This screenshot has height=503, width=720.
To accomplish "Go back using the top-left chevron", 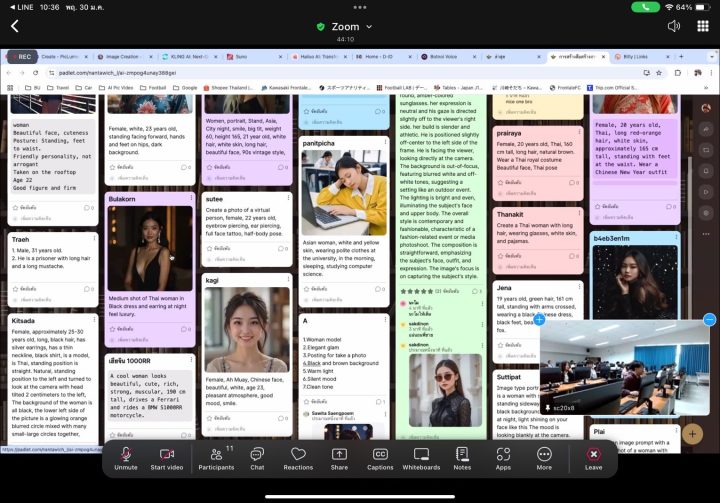I will click(x=14, y=26).
